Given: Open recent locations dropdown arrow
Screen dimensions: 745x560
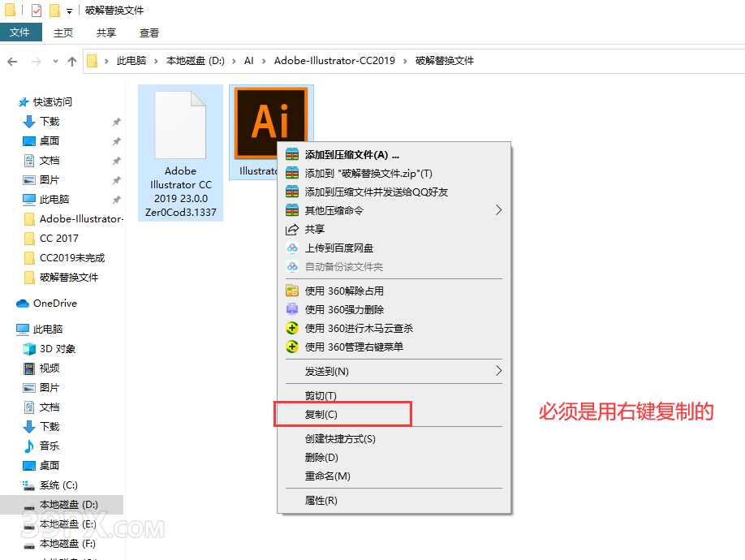Looking at the screenshot, I should click(55, 61).
